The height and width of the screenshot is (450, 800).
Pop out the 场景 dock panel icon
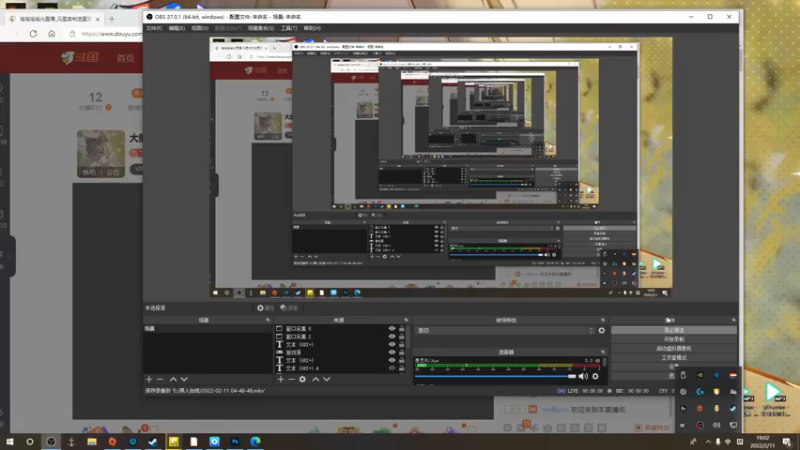268,320
